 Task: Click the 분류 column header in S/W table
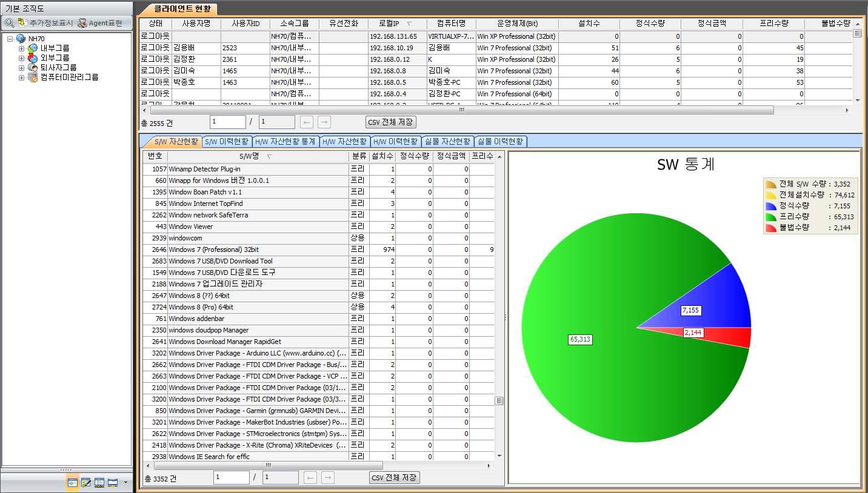(x=359, y=156)
